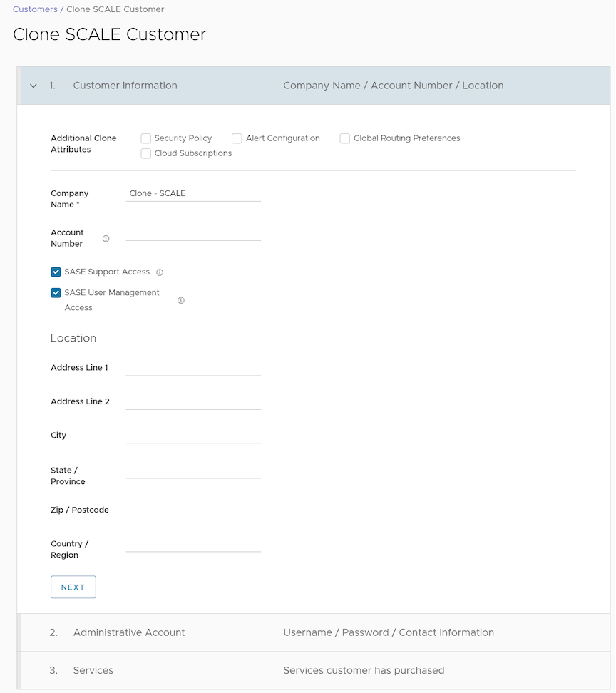Collapse the Customer Information section chevron

[x=34, y=86]
